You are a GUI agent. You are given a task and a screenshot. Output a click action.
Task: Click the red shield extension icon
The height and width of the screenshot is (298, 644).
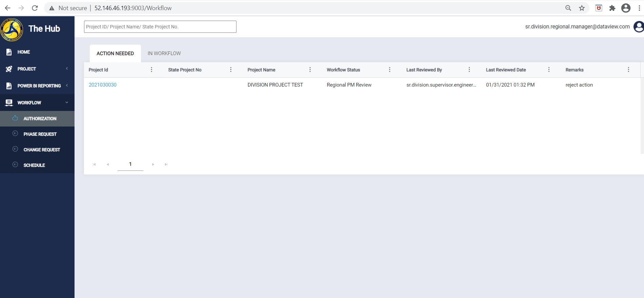(599, 8)
